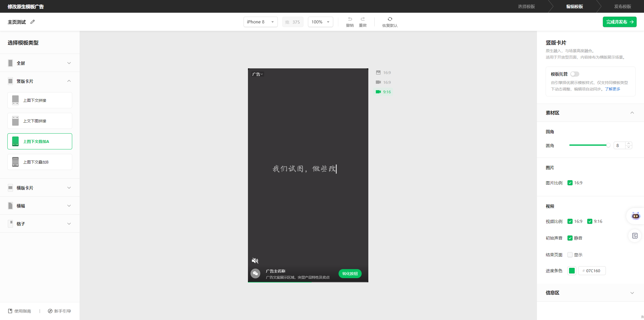Click the 完成并发布 button
This screenshot has height=320, width=644.
619,22
